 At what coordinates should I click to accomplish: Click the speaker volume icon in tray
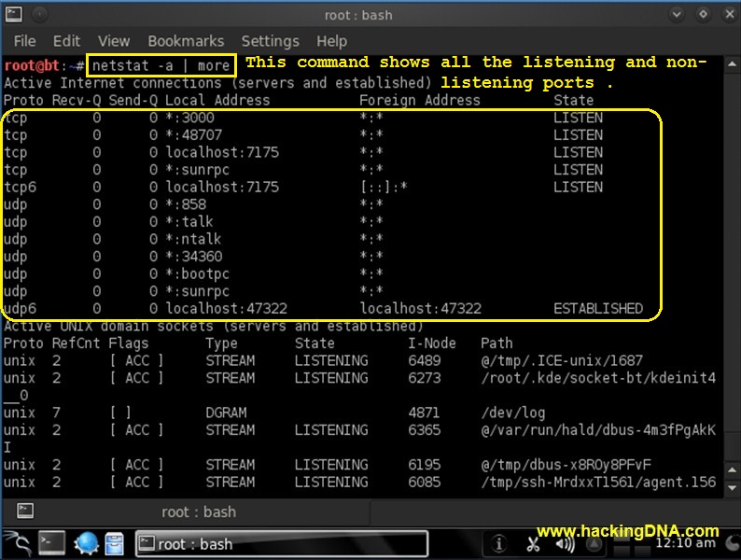point(566,544)
